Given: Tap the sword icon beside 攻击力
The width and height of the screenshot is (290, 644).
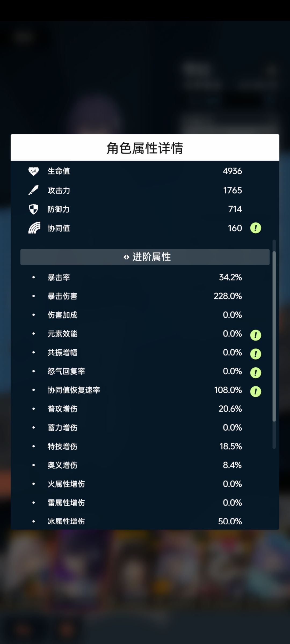Looking at the screenshot, I should (34, 190).
